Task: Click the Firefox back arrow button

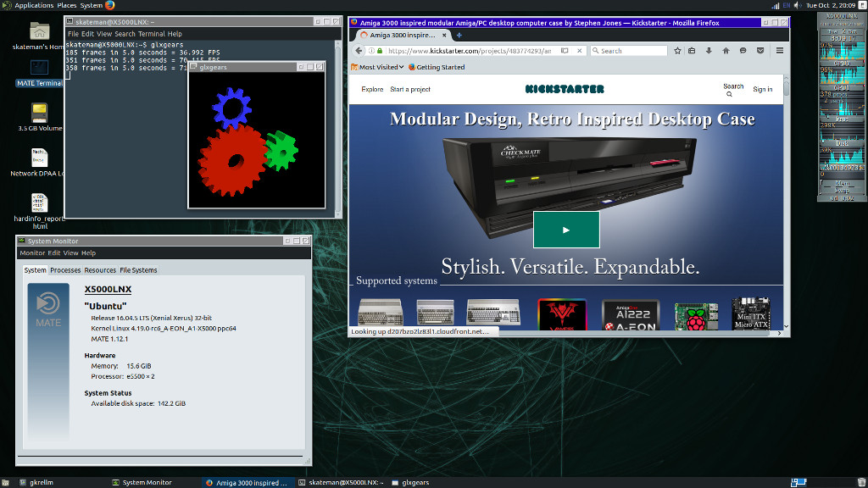Action: pyautogui.click(x=359, y=50)
